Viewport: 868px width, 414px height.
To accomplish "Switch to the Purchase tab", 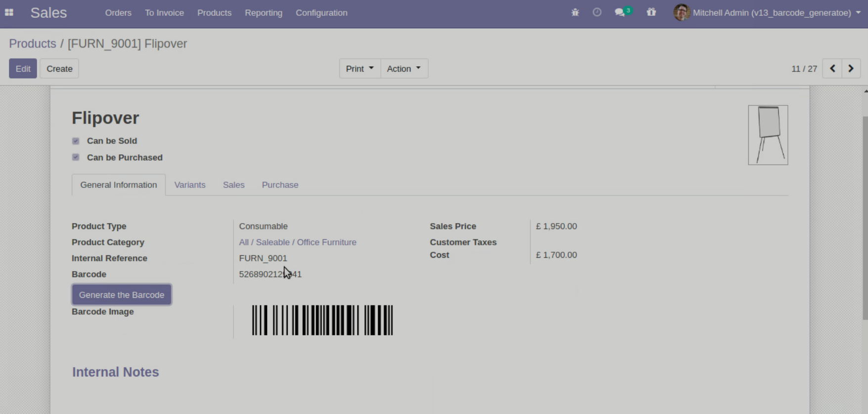I will (x=280, y=185).
